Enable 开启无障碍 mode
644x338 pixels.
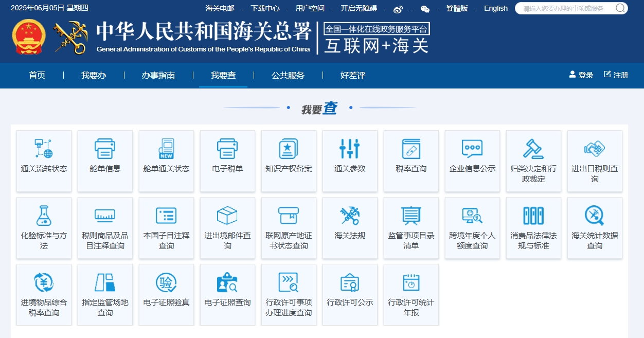[359, 8]
